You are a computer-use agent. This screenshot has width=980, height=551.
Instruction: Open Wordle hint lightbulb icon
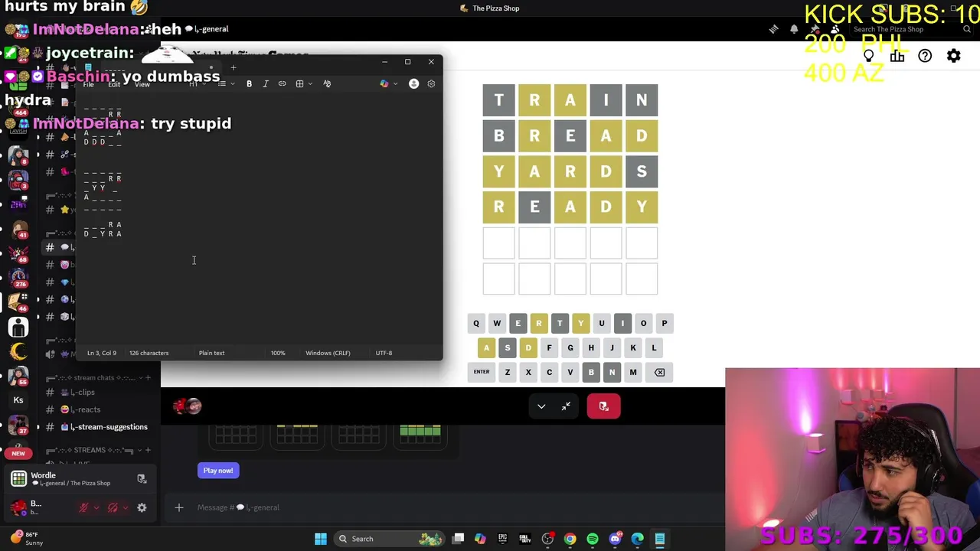click(x=868, y=56)
